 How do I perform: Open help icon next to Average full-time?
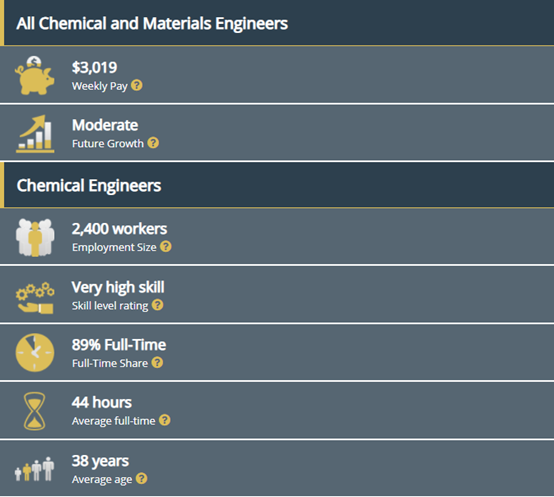(x=165, y=420)
